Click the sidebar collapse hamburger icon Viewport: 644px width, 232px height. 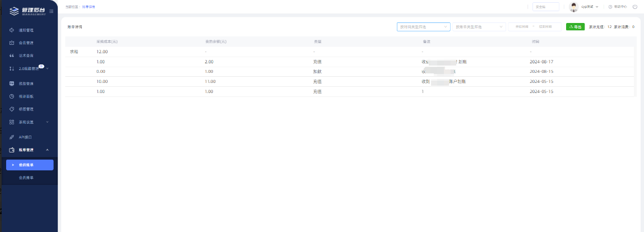point(52,11)
